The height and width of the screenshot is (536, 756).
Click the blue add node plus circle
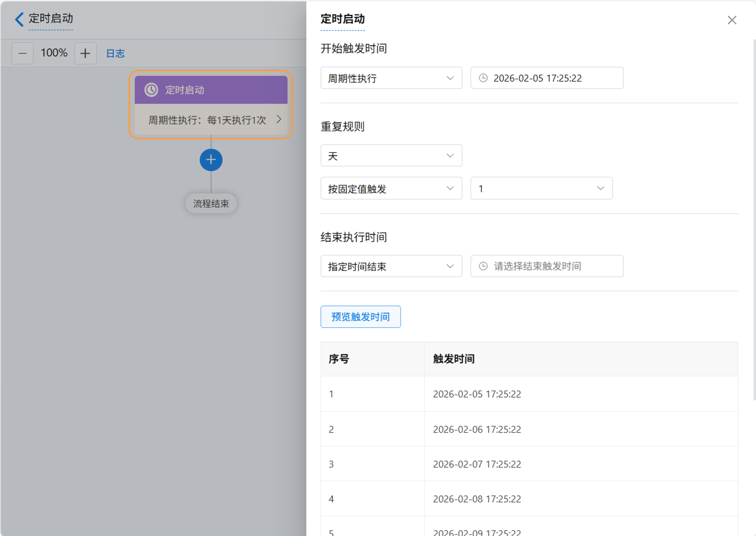(x=211, y=160)
